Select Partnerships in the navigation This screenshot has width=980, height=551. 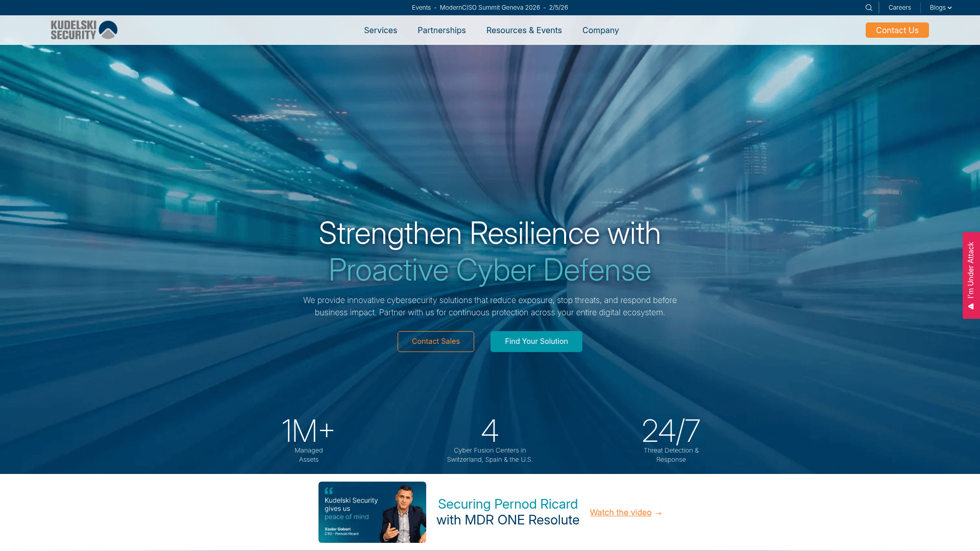442,30
